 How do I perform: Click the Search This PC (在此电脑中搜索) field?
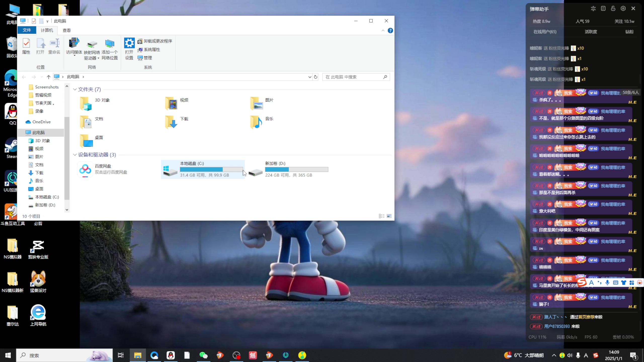tap(356, 77)
